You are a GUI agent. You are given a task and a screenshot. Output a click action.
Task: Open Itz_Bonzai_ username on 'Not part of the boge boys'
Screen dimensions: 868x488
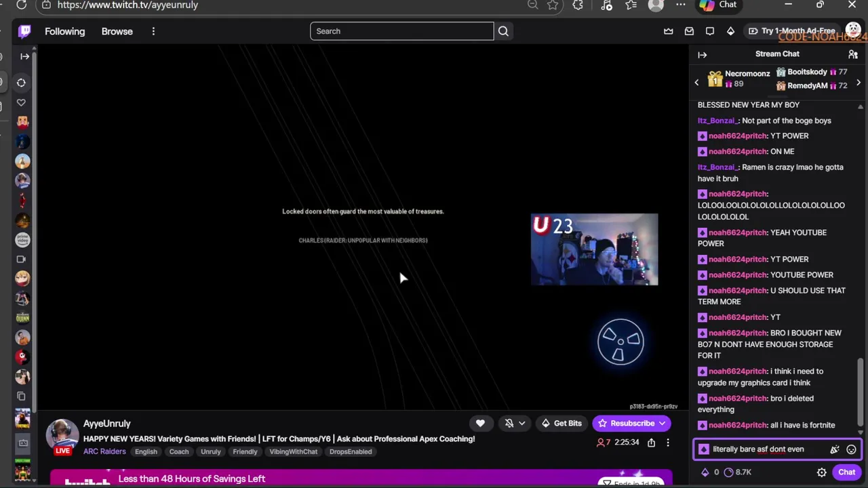(x=718, y=121)
